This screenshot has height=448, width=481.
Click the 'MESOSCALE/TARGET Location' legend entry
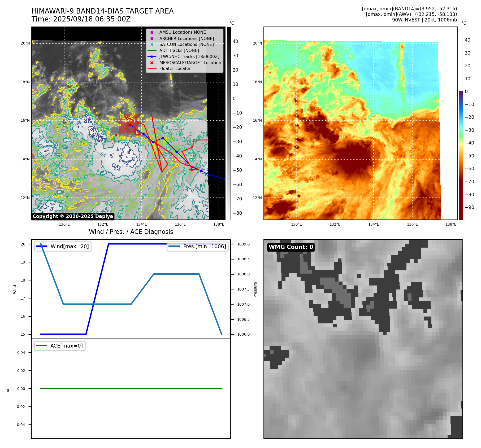(185, 63)
